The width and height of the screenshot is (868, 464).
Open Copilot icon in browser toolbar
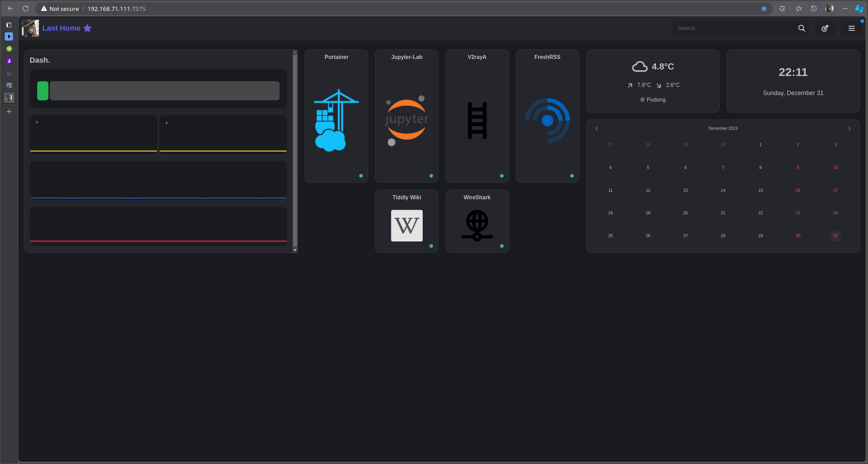pyautogui.click(x=859, y=9)
